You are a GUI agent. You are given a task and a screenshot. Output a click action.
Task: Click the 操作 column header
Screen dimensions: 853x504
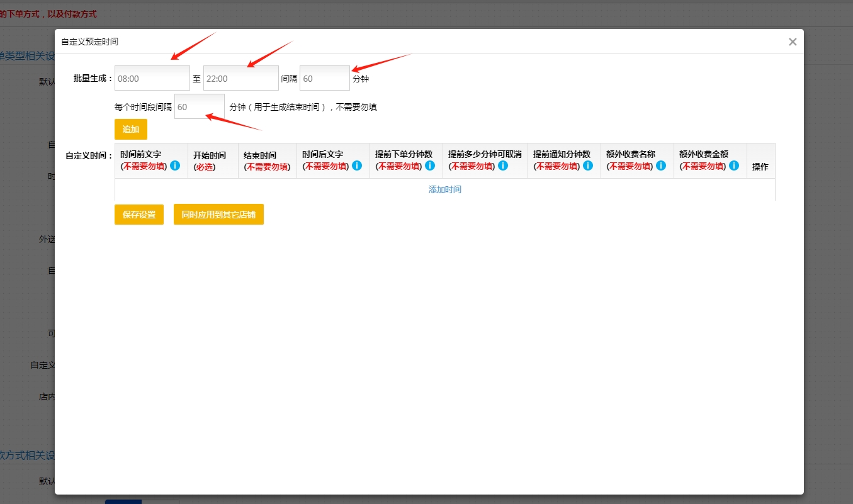pos(760,167)
